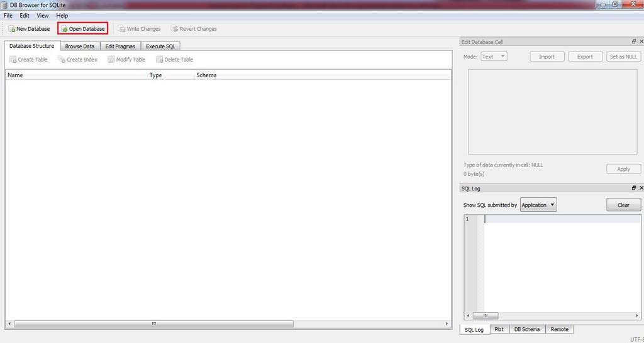Open Database from the toolbar
Image resolution: width=644 pixels, height=343 pixels.
[82, 29]
